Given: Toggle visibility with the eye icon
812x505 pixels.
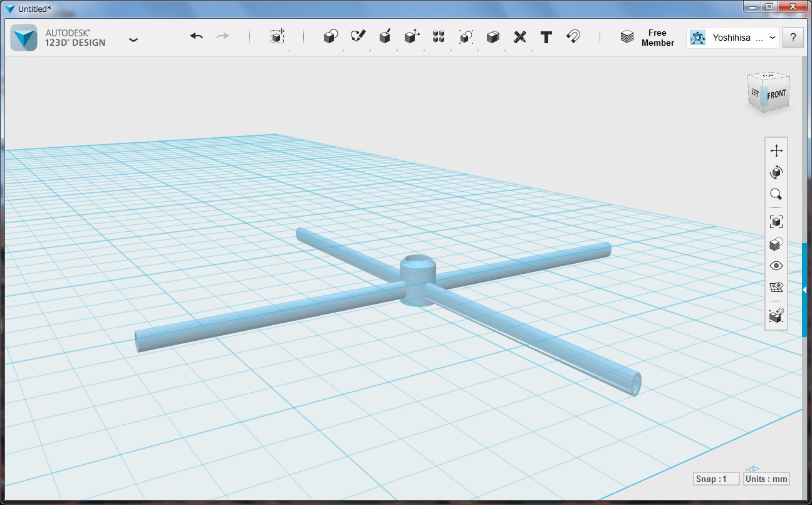Looking at the screenshot, I should click(x=776, y=266).
